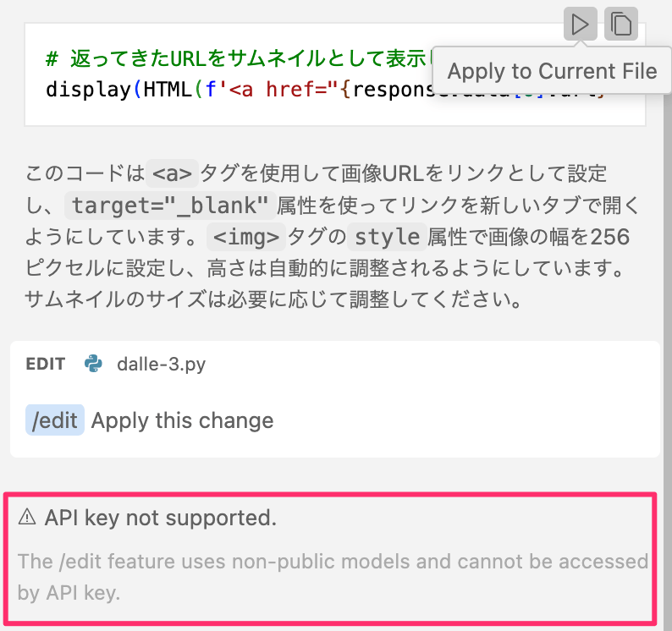Click the inline <a> code tag
Screen dimensions: 672x631
(x=172, y=174)
